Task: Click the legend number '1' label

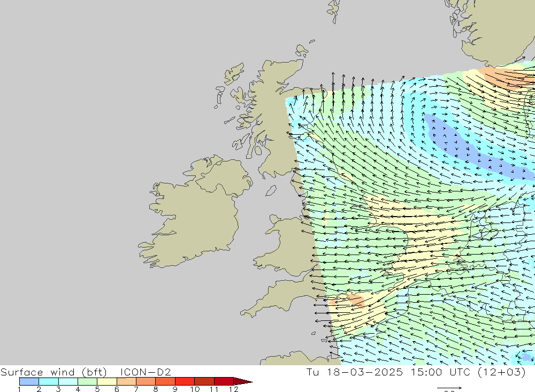Action: pos(19,389)
